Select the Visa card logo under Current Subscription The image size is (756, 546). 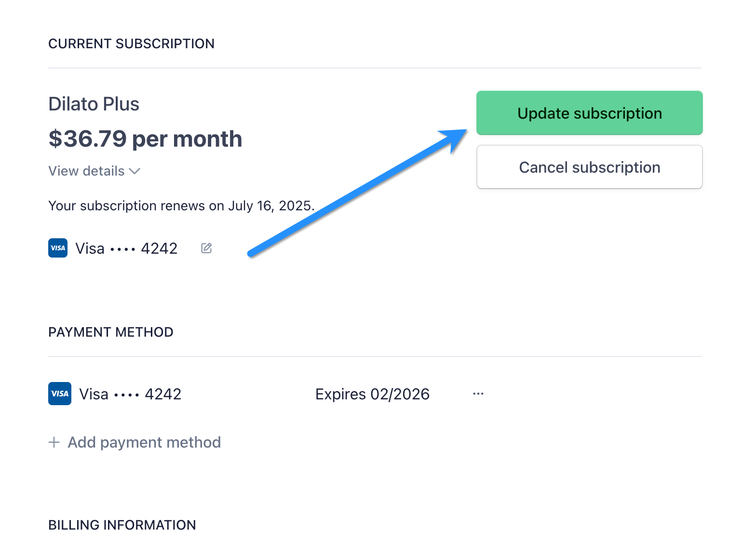pyautogui.click(x=57, y=248)
